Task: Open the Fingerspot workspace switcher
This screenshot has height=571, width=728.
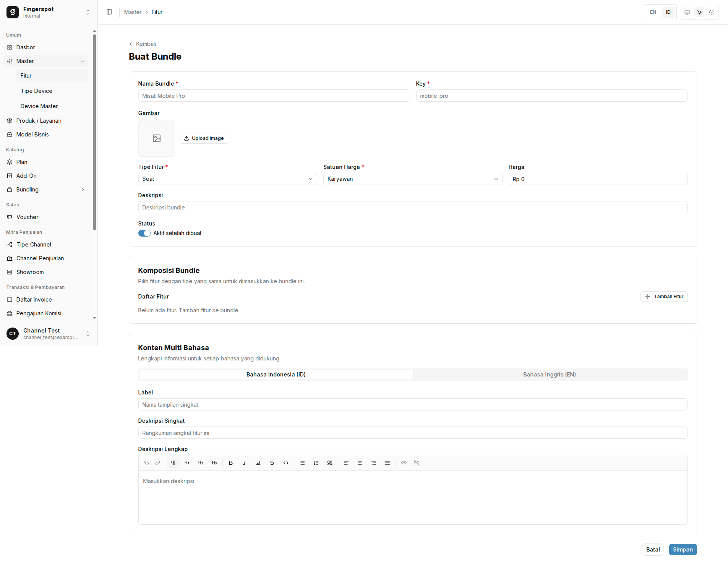Action: tap(49, 12)
